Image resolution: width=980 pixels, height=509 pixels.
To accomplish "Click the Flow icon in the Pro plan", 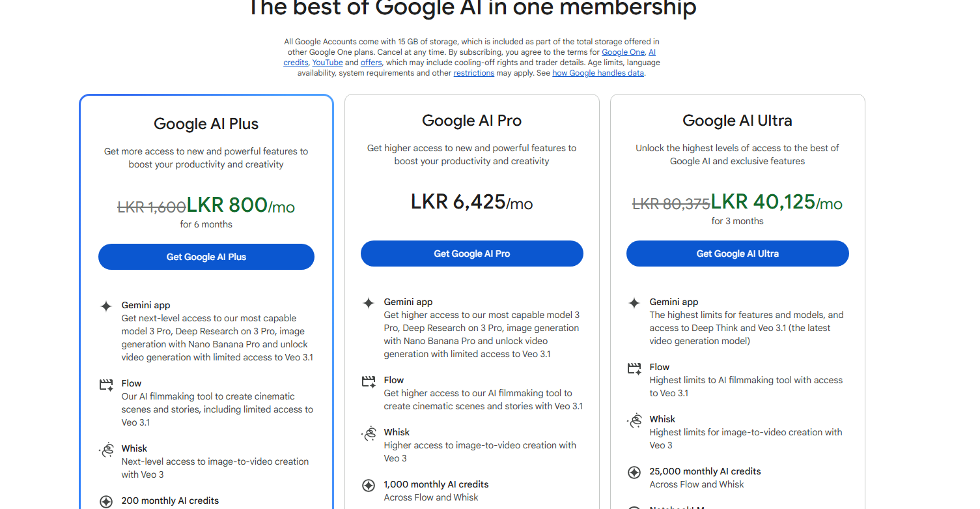I will [369, 381].
